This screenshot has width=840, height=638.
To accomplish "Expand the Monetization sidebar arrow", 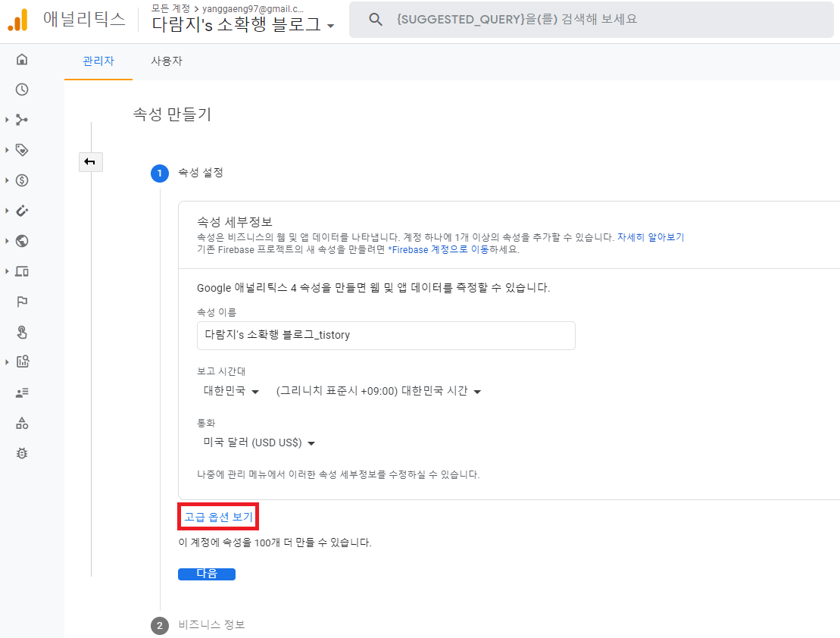I will (x=7, y=180).
